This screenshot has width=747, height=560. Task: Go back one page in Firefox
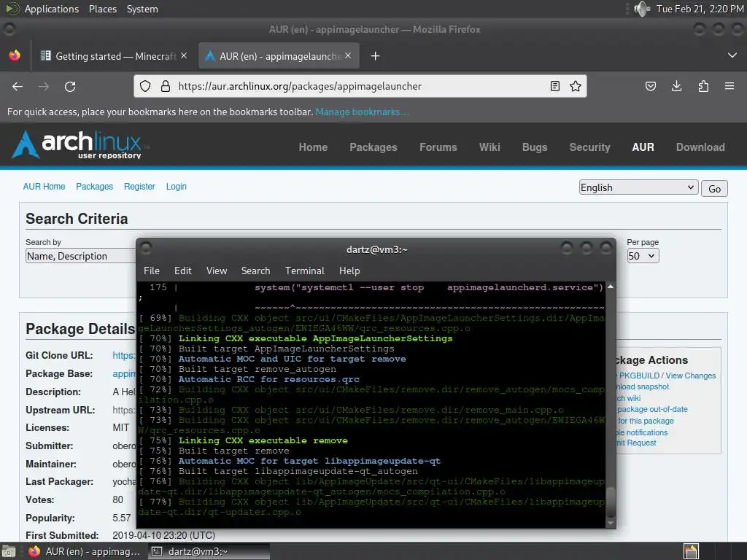[x=18, y=86]
